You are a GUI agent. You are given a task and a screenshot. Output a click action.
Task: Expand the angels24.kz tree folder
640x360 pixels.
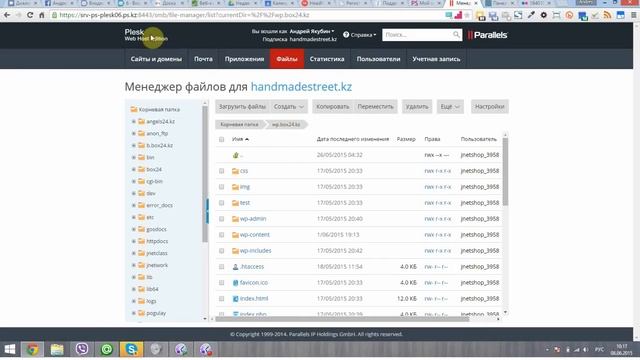[133, 122]
